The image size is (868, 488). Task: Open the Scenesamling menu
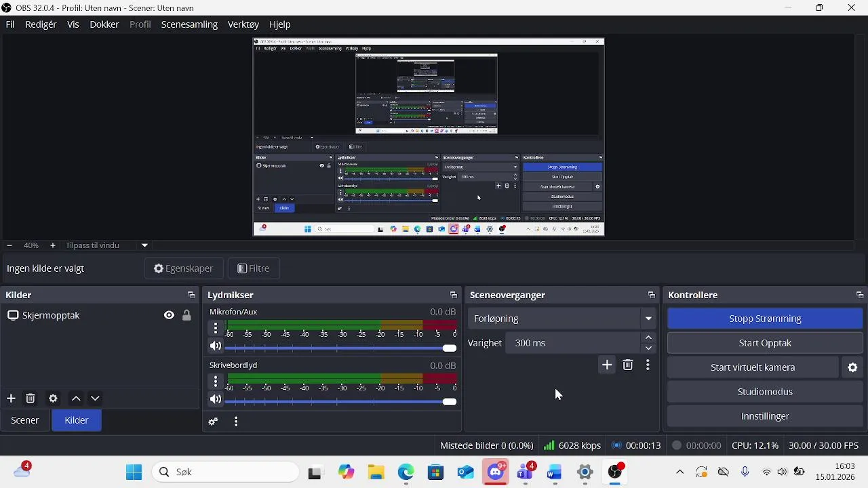pos(189,24)
